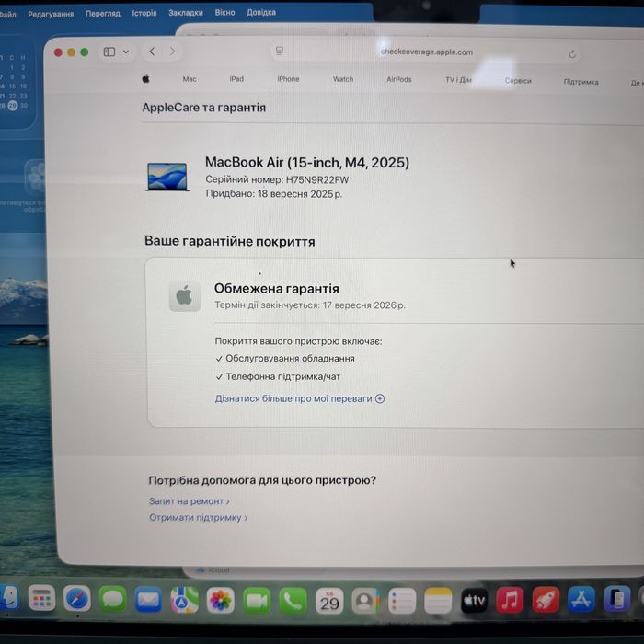Image resolution: width=644 pixels, height=644 pixels.
Task: Open Finder from the Dock
Action: [9, 598]
